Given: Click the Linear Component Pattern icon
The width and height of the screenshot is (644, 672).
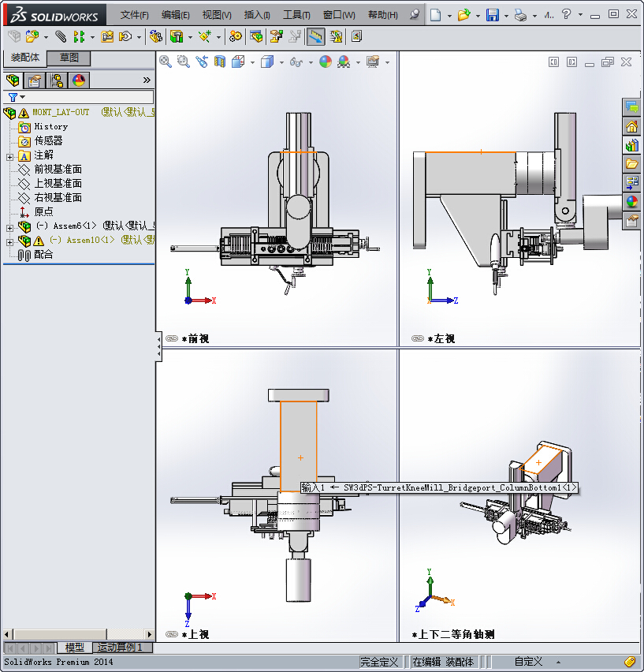Looking at the screenshot, I should click(79, 36).
